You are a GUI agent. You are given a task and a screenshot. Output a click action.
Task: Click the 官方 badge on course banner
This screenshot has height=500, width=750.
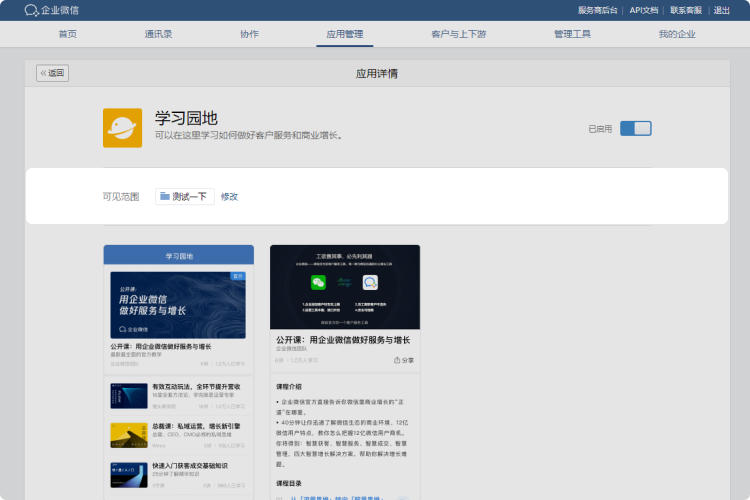pos(238,276)
